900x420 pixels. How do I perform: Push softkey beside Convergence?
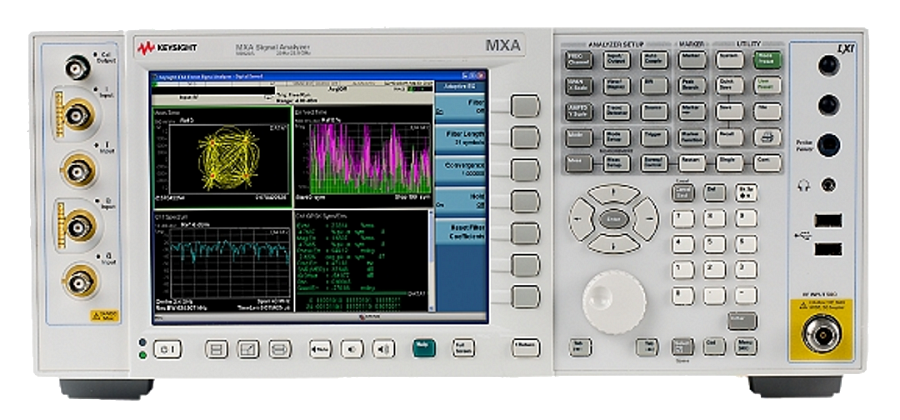coord(525,170)
